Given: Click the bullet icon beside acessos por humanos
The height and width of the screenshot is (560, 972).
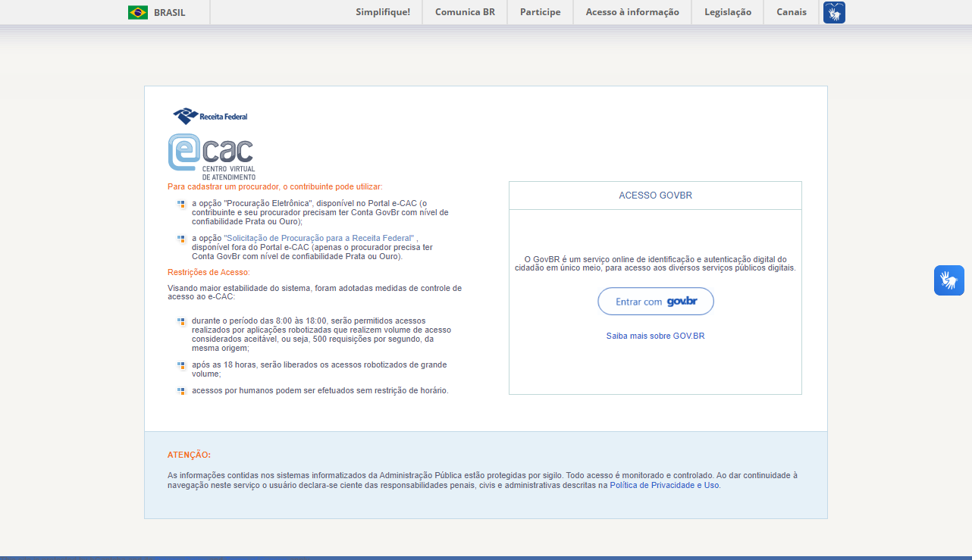Looking at the screenshot, I should pyautogui.click(x=181, y=391).
